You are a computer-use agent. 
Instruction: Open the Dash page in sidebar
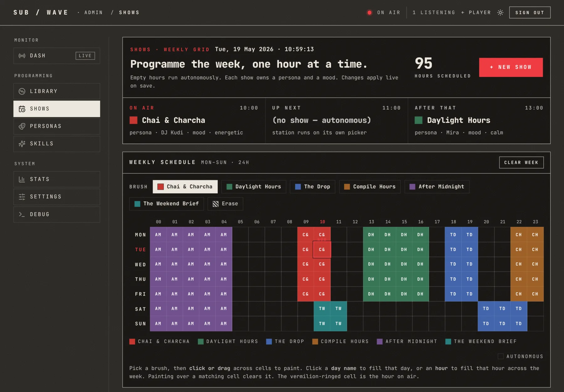tap(57, 56)
